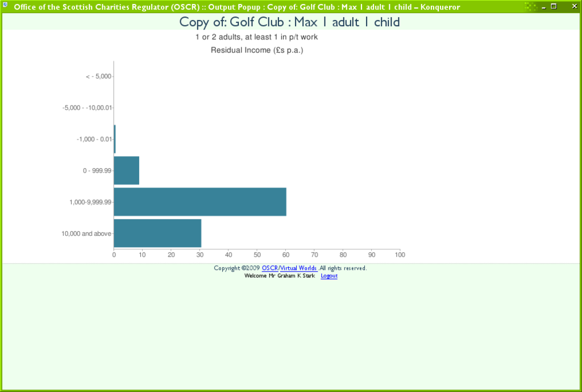Screen dimensions: 582x392
Task: Maximize the Konqueror popup window
Action: tap(554, 7)
